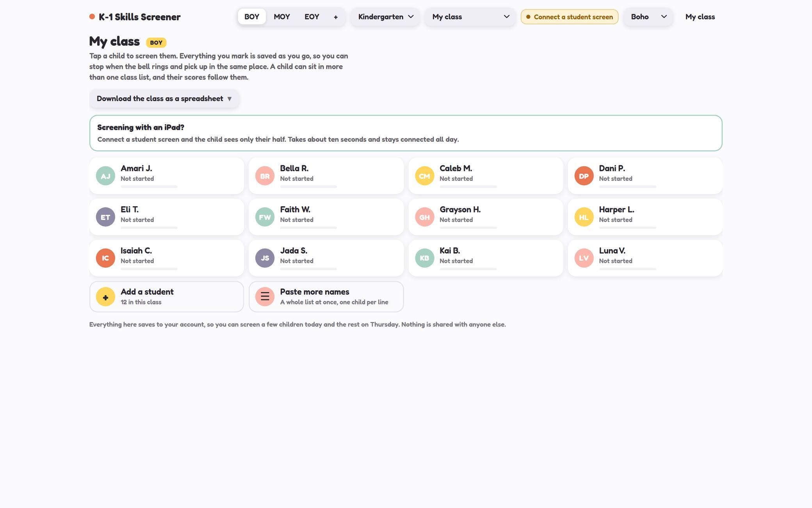This screenshot has width=812, height=508.
Task: Click Caleb M.'s CM avatar circle
Action: 424,176
